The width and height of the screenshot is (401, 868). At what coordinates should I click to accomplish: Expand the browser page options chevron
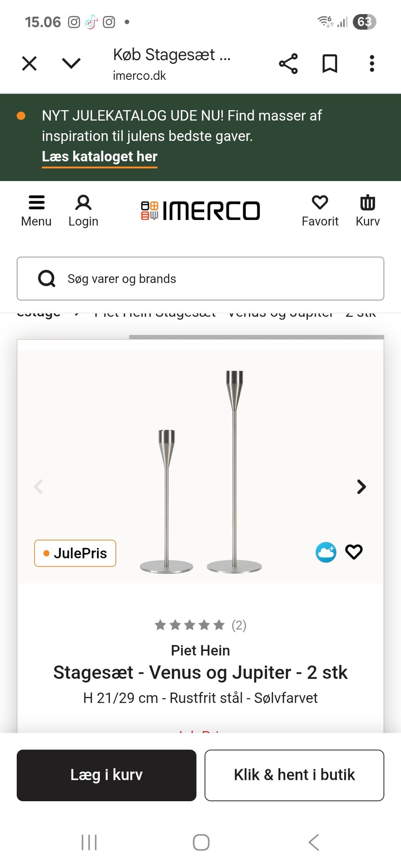71,63
